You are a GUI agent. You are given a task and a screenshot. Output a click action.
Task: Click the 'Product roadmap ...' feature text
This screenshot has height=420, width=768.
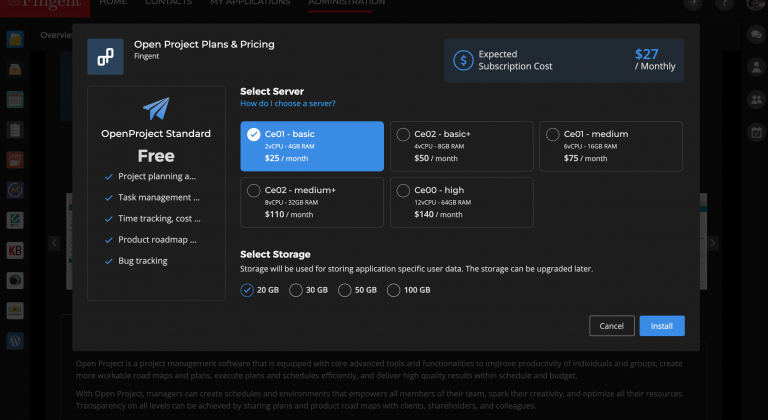pyautogui.click(x=157, y=240)
